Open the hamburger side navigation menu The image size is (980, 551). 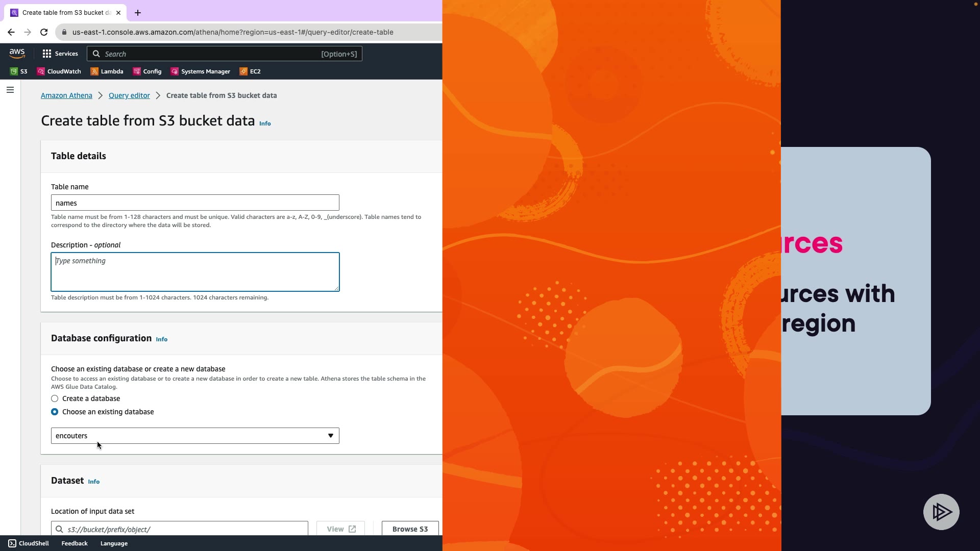10,90
